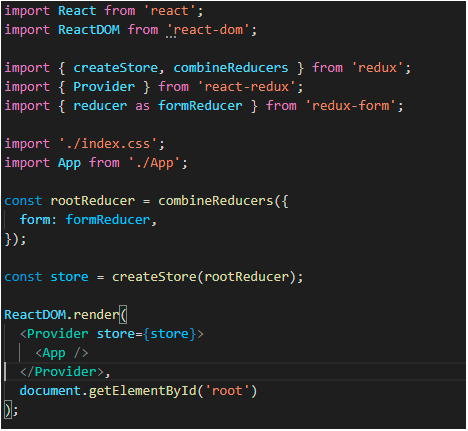Click the './App' import path

pos(155,163)
